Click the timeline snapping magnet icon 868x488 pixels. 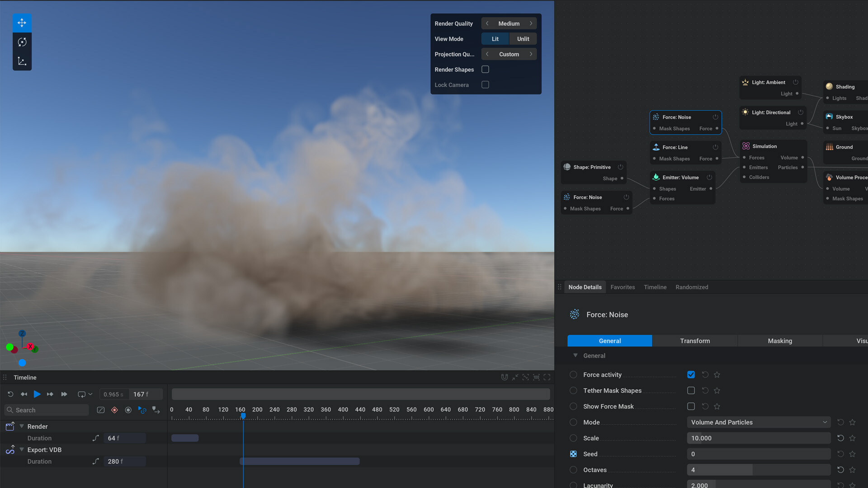(505, 377)
